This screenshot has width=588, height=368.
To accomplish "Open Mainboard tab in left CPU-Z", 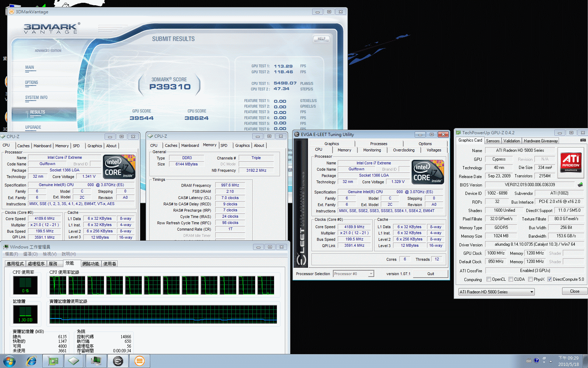I will tap(42, 146).
